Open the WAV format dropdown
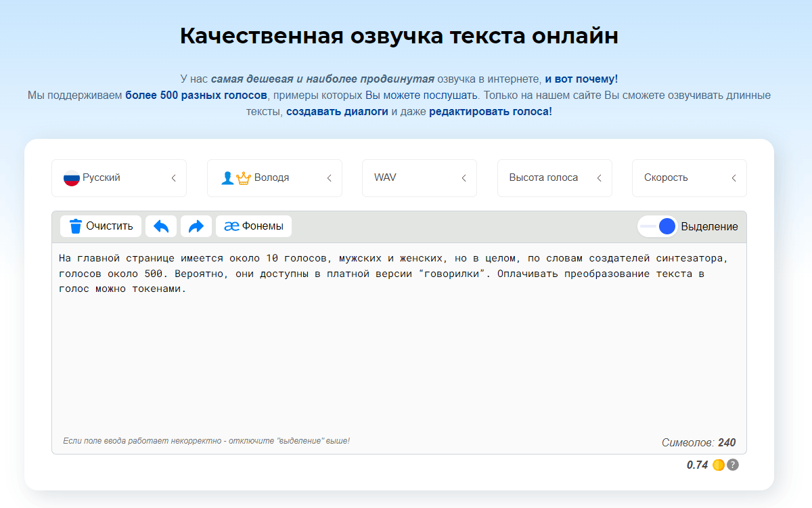This screenshot has width=812, height=508. (419, 178)
